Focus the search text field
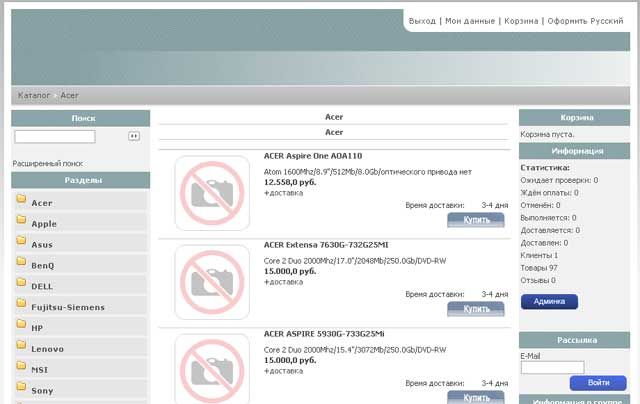 55,137
